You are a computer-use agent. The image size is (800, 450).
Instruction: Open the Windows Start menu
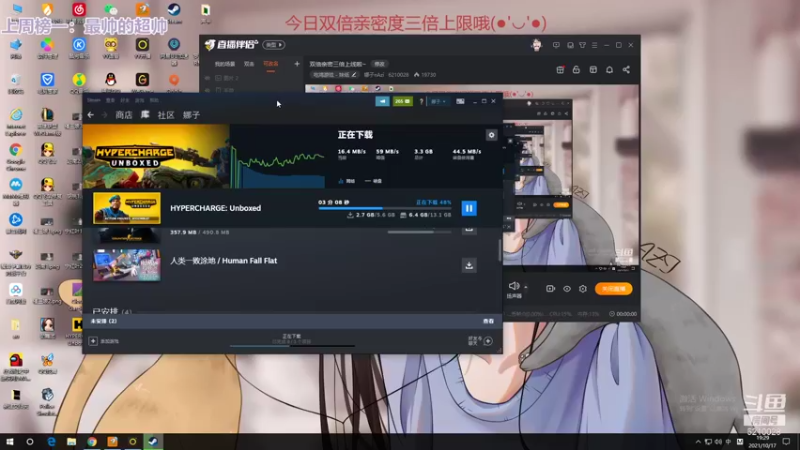pyautogui.click(x=10, y=441)
